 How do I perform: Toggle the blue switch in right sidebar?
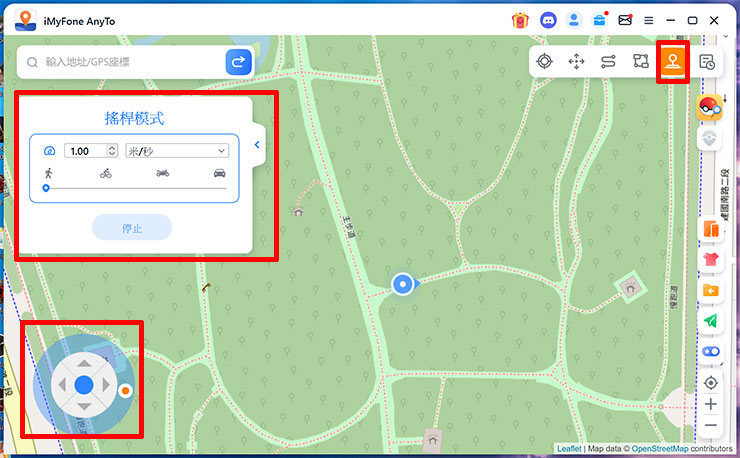pyautogui.click(x=711, y=352)
